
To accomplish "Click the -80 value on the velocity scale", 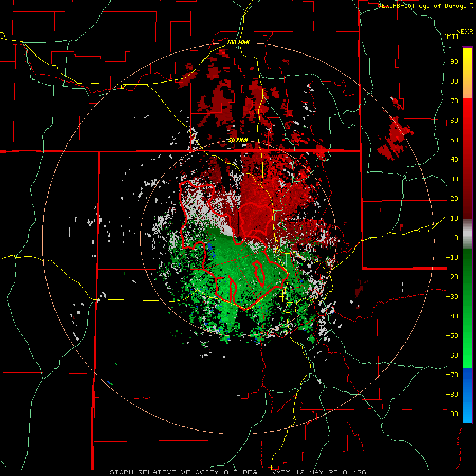I will point(452,395).
